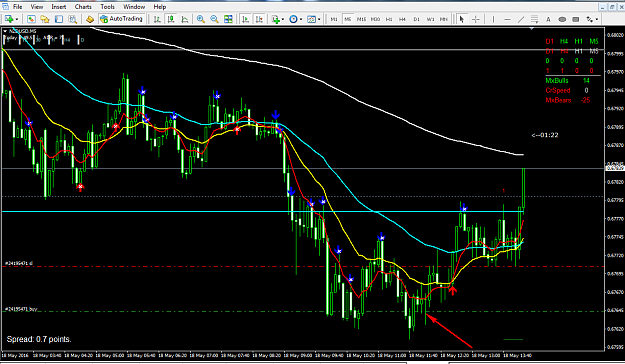Select the text tool A
Image resolution: width=625 pixels, height=364 pixels.
pyautogui.click(x=548, y=19)
